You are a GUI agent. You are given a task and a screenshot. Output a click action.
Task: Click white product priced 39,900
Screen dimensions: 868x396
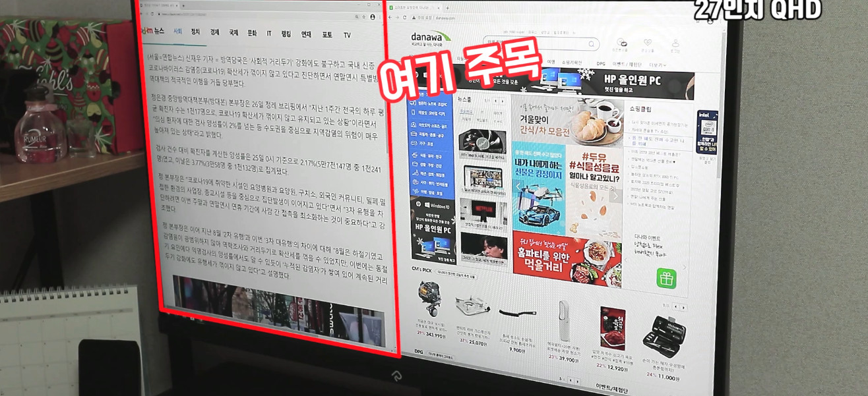pyautogui.click(x=563, y=331)
